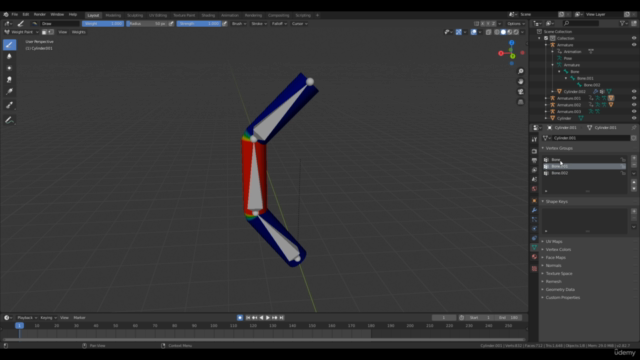Viewport: 640px width, 360px height.
Task: Open the Scene properties tab
Action: (534, 179)
